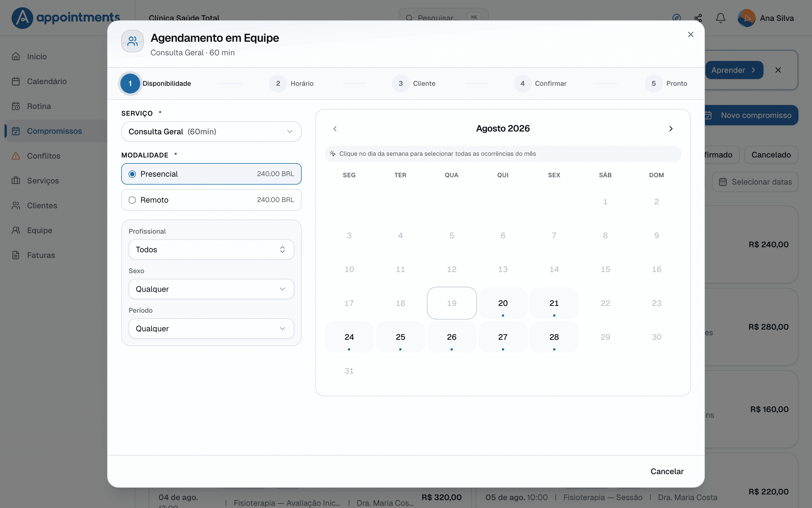
Task: Click the compass explore icon in header
Action: tap(676, 18)
